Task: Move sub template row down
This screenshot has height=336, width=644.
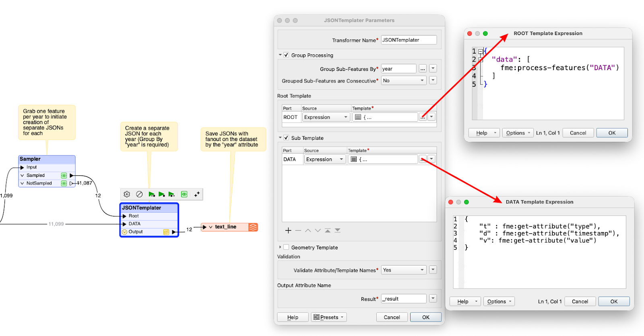Action: point(318,230)
